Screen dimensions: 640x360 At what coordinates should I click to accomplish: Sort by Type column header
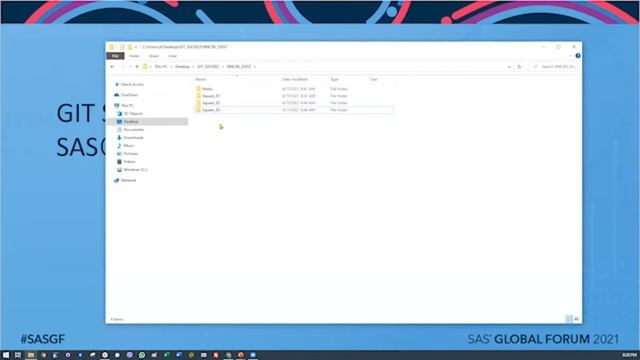click(335, 79)
